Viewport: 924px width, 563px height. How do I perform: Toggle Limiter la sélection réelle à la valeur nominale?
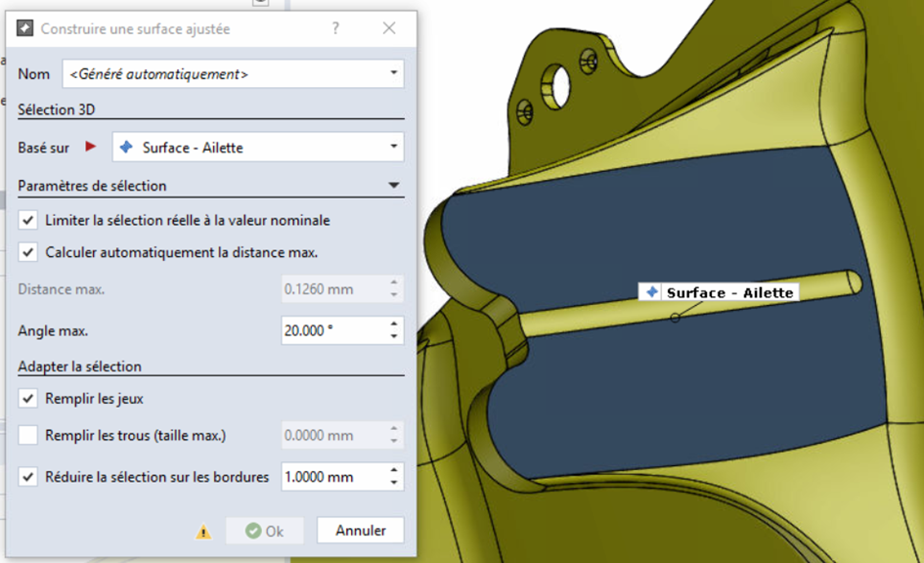coord(27,220)
